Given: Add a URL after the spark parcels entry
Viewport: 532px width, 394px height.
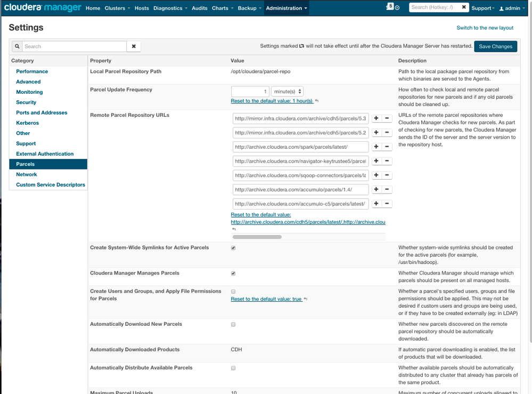Looking at the screenshot, I should [376, 147].
